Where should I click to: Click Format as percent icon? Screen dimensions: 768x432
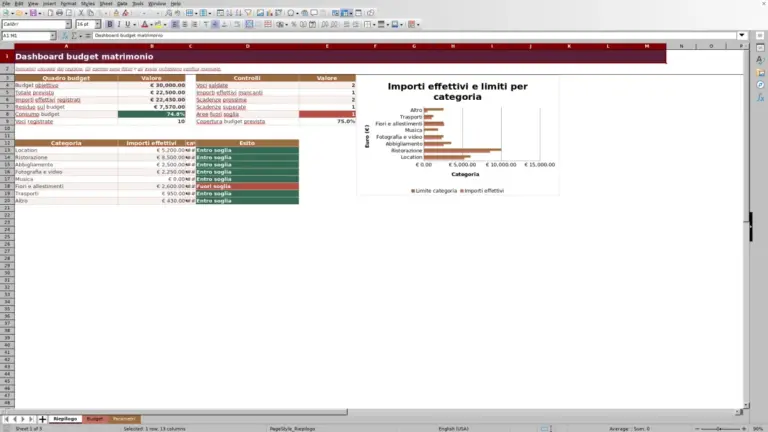pos(293,24)
